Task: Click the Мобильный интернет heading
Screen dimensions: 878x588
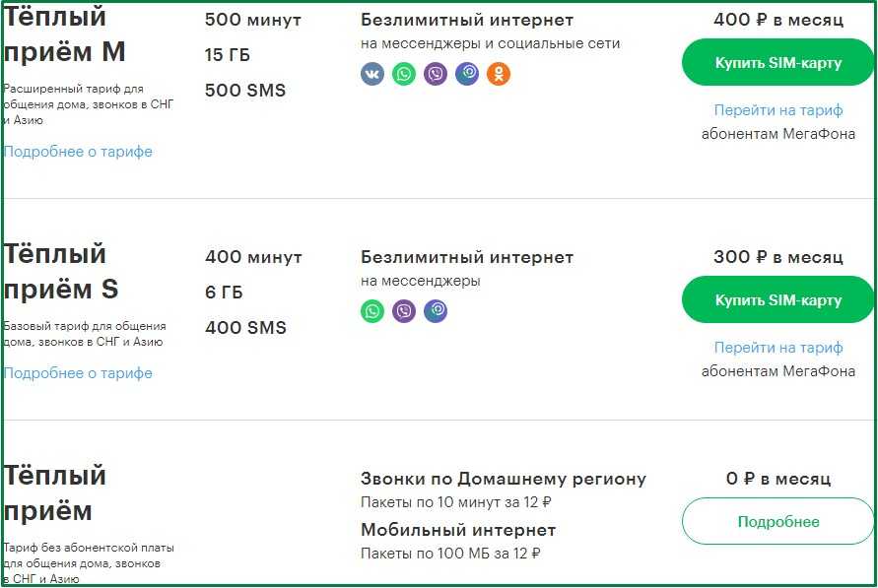Action: point(458,530)
